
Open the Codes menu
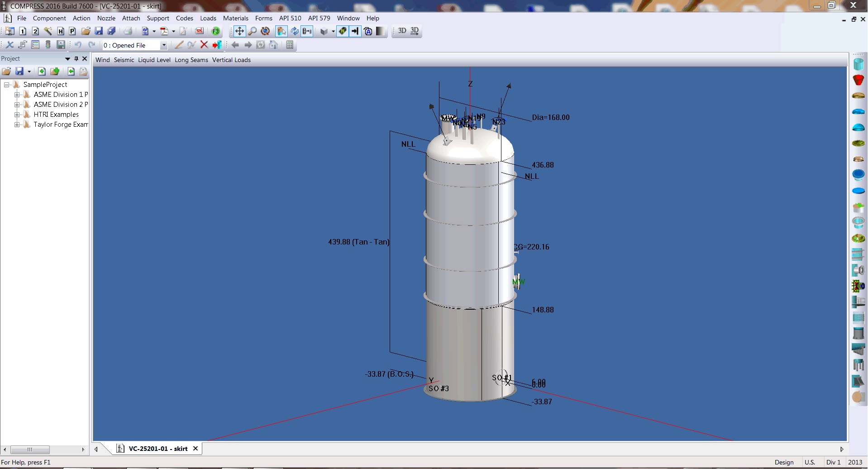(x=185, y=18)
